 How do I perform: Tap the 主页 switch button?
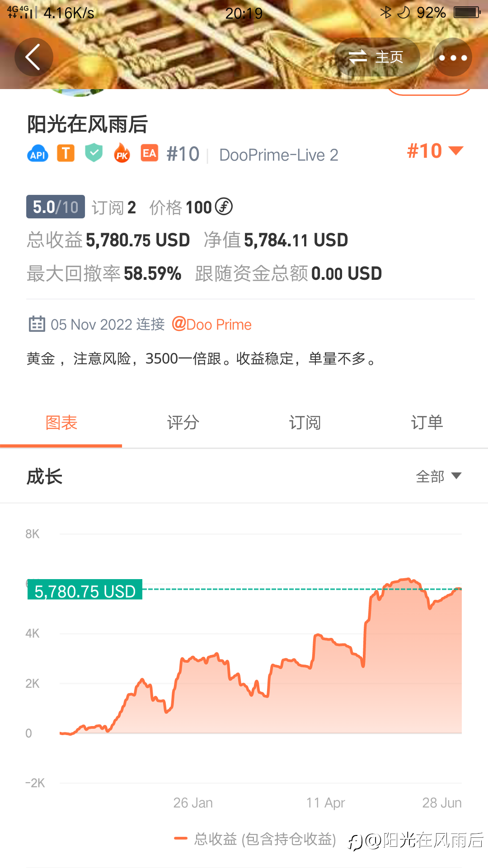(376, 57)
